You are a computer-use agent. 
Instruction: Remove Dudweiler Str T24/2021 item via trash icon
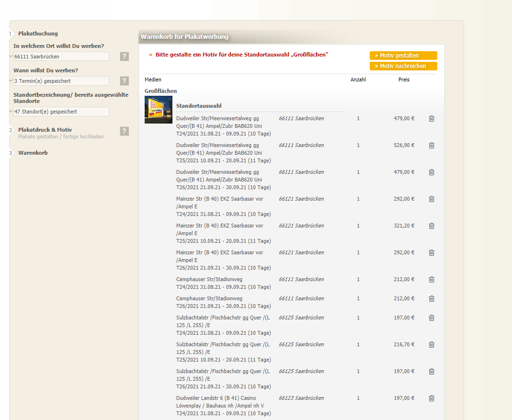432,119
